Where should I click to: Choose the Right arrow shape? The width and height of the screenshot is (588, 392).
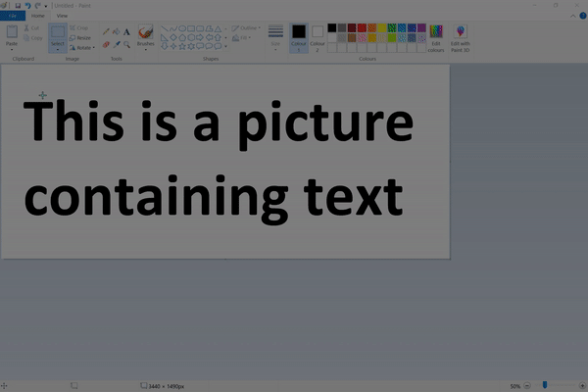pyautogui.click(x=200, y=37)
